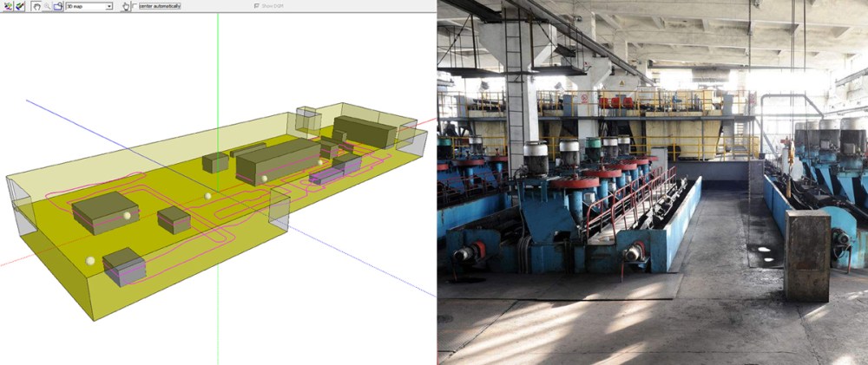Screen dimensions: 868x365
Task: Select the magnifier zoom tool
Action: pos(48,5)
